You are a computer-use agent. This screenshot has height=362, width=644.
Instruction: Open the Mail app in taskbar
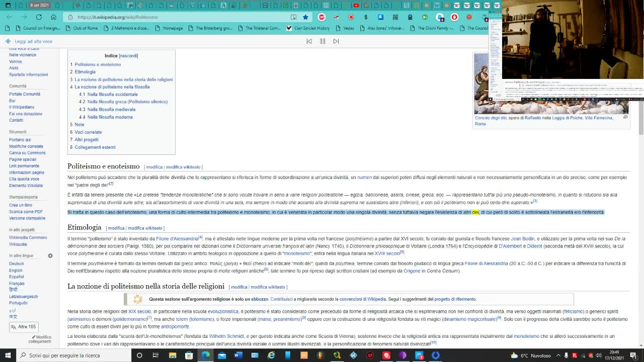222,355
